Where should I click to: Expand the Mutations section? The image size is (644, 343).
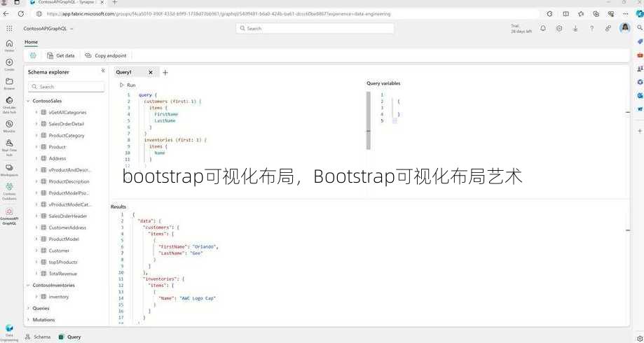28,320
